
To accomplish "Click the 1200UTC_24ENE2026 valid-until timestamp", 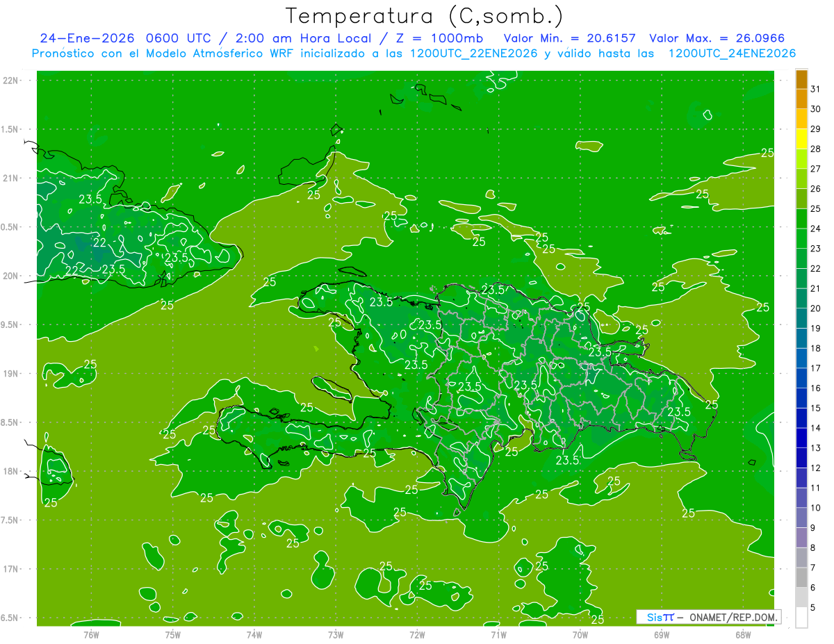I will pos(732,53).
